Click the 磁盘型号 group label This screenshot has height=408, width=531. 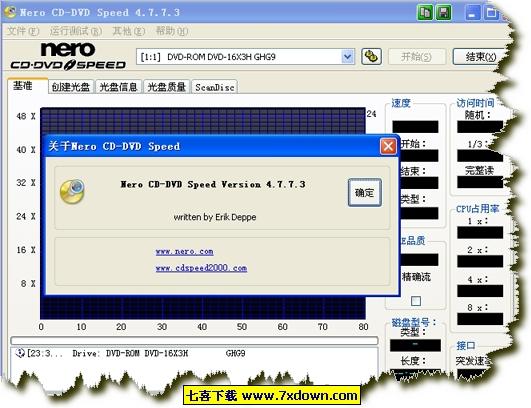tap(413, 322)
